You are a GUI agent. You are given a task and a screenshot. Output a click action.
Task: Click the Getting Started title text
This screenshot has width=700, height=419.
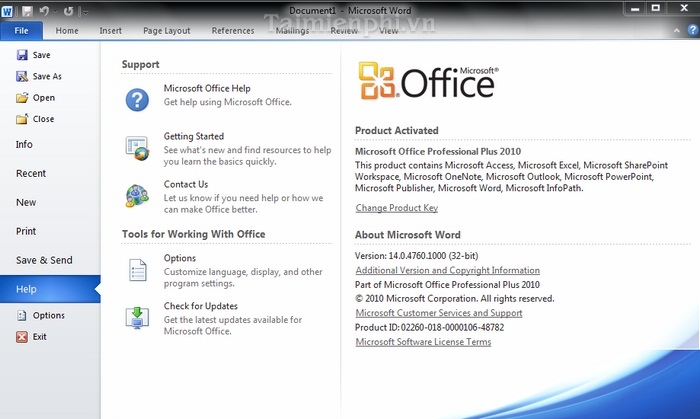(x=194, y=136)
